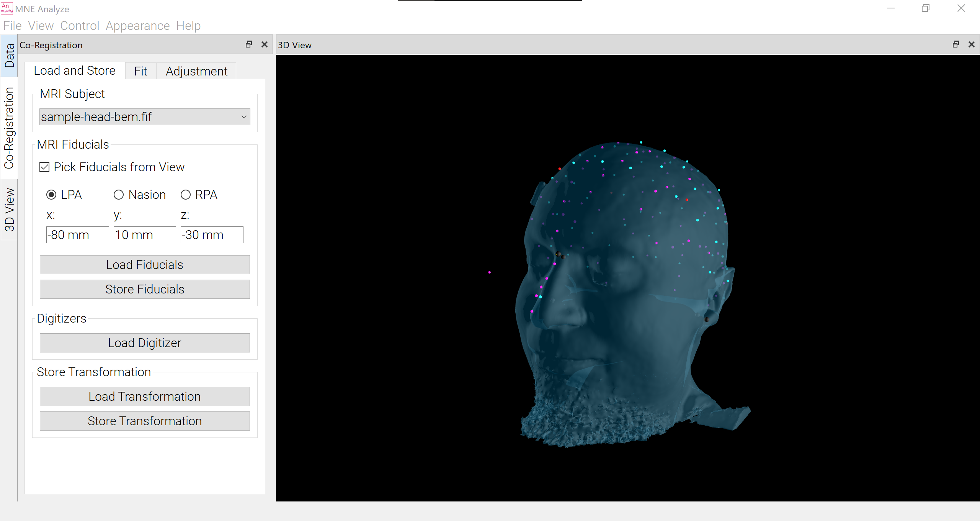
Task: Click the Load Digitizer button
Action: 145,343
